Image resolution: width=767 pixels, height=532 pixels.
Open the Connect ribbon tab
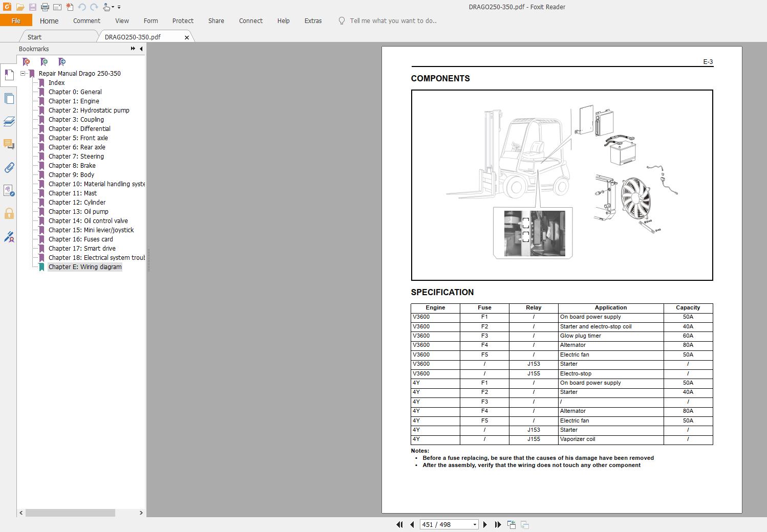251,21
